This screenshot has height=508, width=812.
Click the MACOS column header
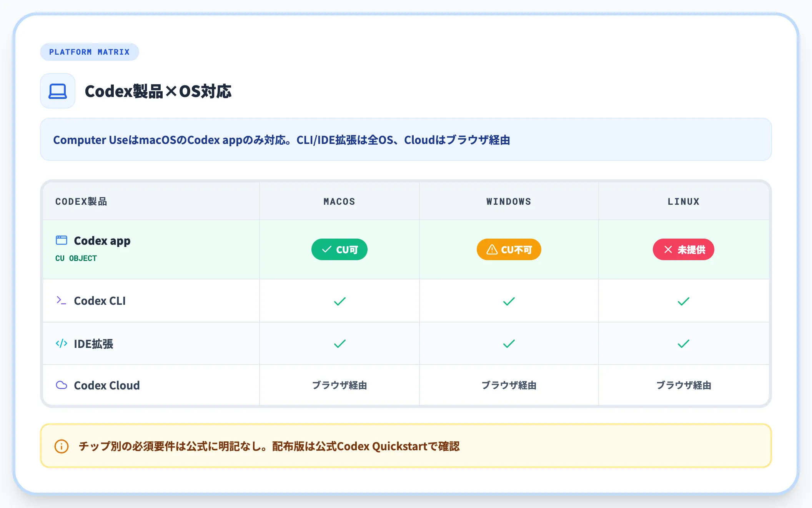[x=339, y=201]
